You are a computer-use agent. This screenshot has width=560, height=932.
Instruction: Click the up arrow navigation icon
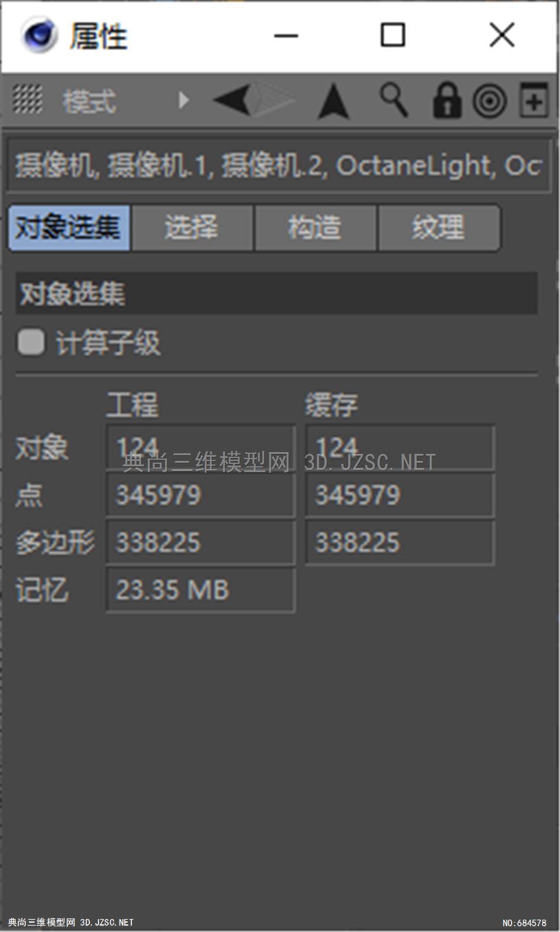click(334, 101)
